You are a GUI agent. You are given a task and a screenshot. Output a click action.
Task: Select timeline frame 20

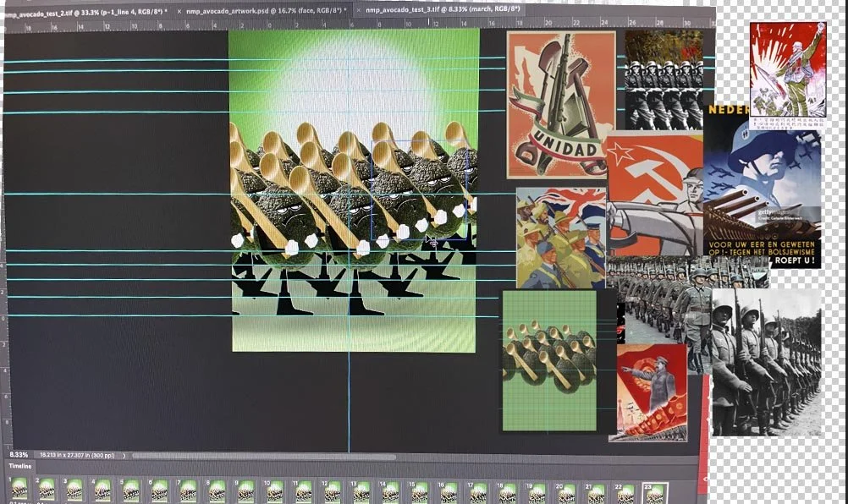click(x=566, y=493)
